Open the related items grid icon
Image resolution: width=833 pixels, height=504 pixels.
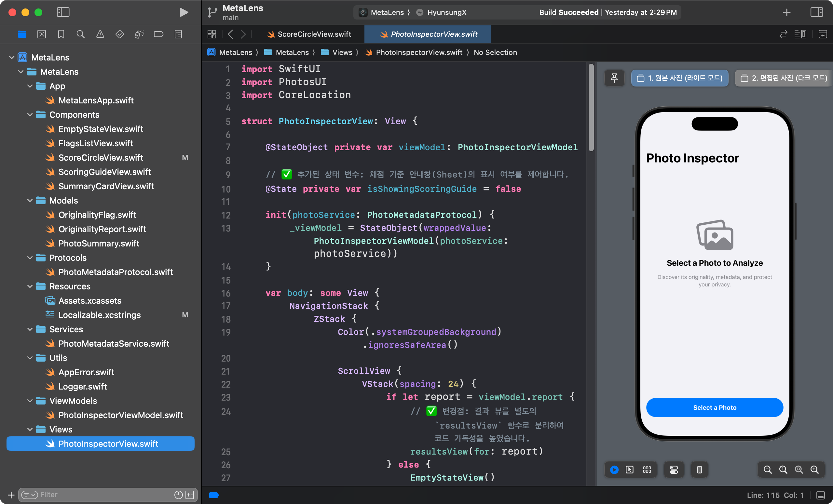click(212, 34)
